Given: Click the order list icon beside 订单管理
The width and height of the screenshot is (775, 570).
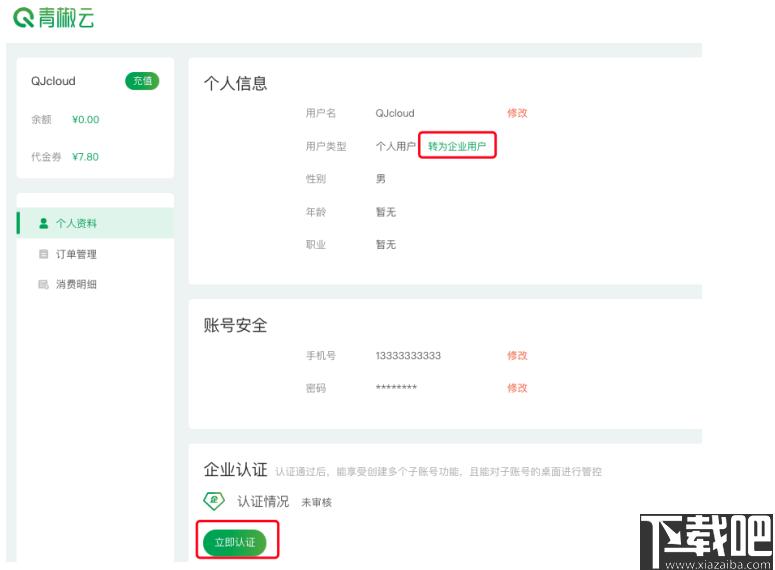Looking at the screenshot, I should [x=43, y=254].
